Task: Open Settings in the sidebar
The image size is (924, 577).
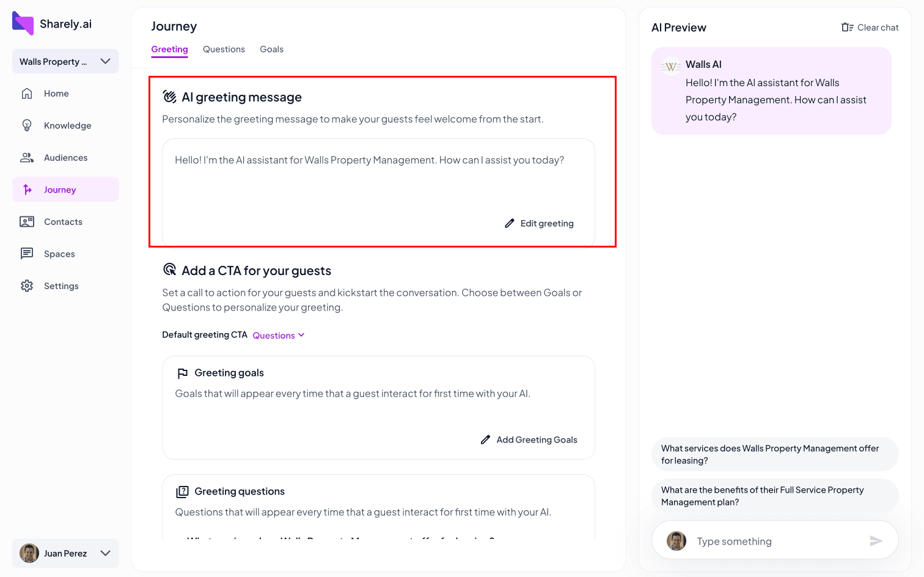Action: click(65, 286)
